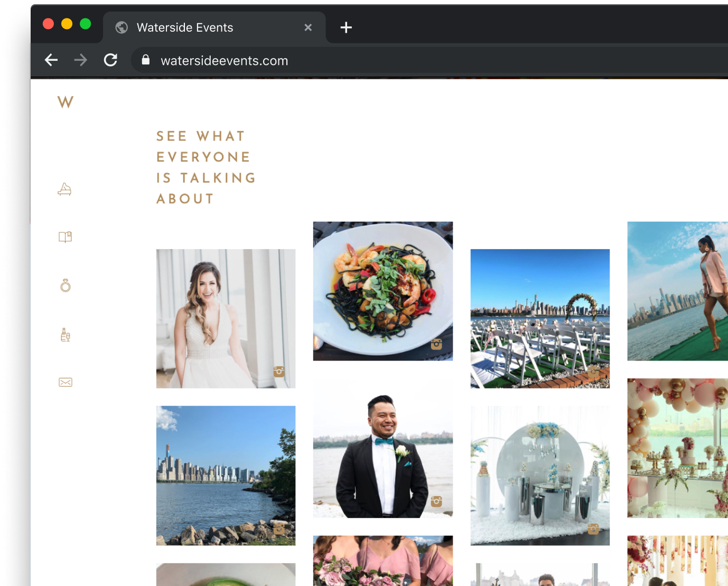Click Instagram icon on the white dessert table photo
Screen dimensions: 728x586
593,528
